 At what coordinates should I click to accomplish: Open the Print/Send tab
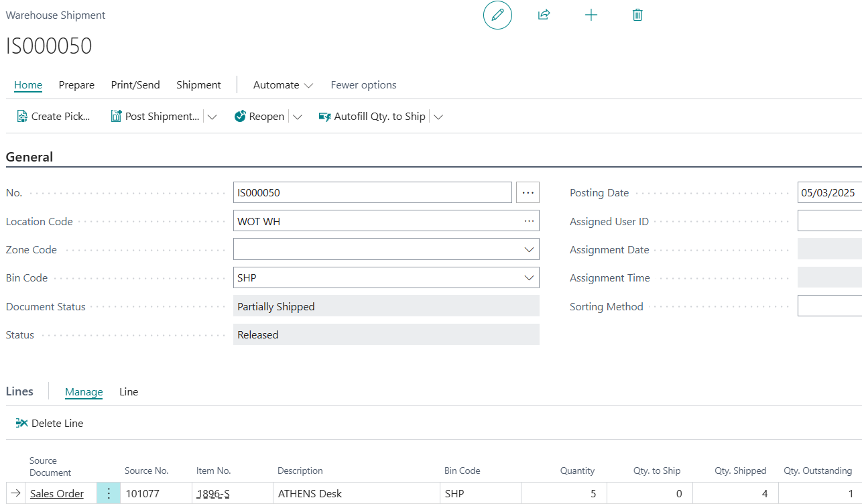pyautogui.click(x=135, y=85)
